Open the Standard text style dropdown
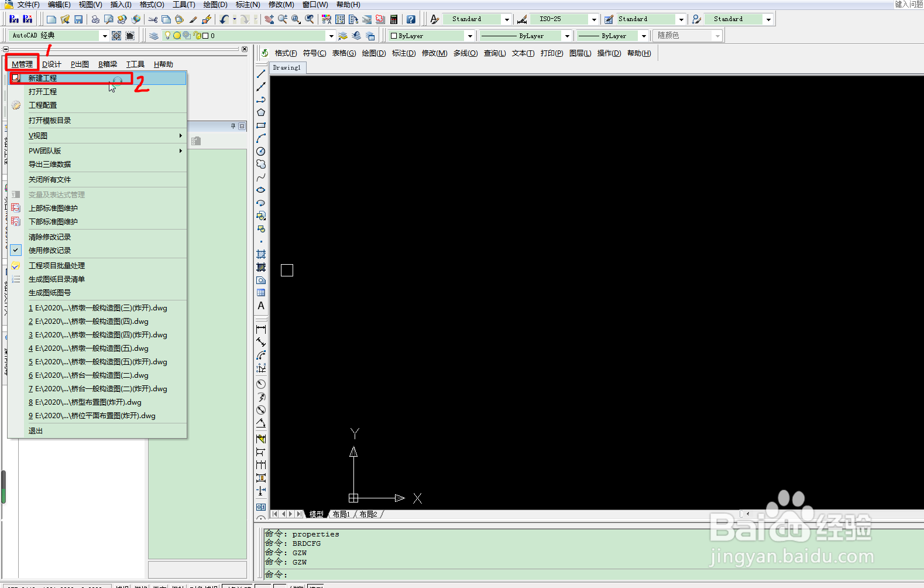The image size is (924, 588). (507, 19)
